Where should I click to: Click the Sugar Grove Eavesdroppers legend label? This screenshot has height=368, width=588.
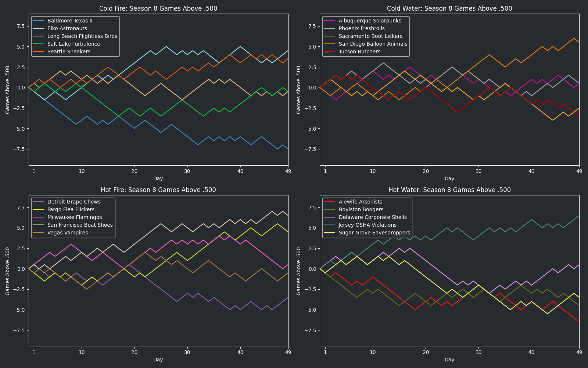tap(374, 233)
